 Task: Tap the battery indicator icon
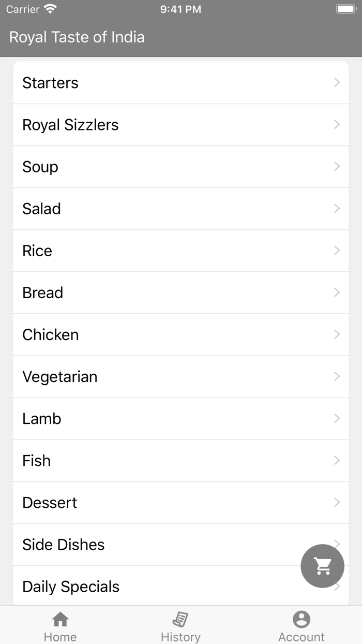click(345, 9)
